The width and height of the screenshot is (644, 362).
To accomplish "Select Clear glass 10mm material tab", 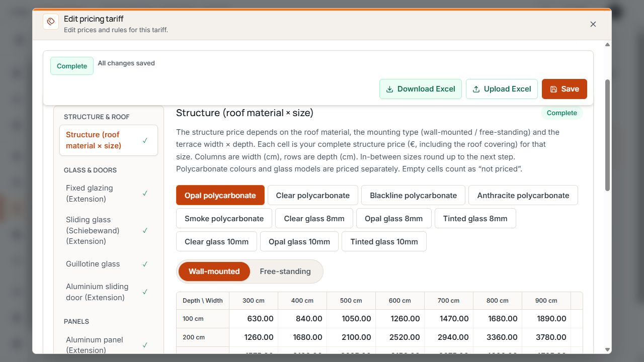I will click(217, 242).
